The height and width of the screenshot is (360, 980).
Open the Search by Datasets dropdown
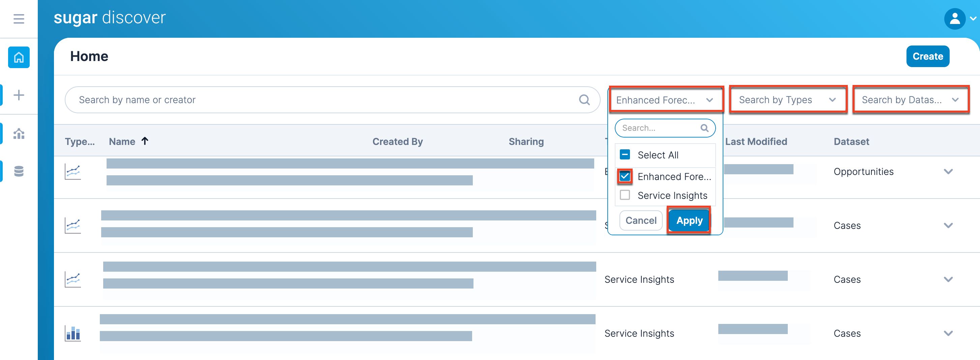click(910, 100)
